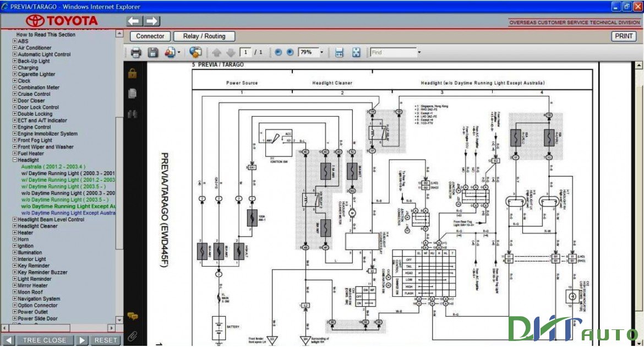Select Australia (2001.2 - 2003.4) entry
Screen dimensions: 644x347
pyautogui.click(x=53, y=166)
